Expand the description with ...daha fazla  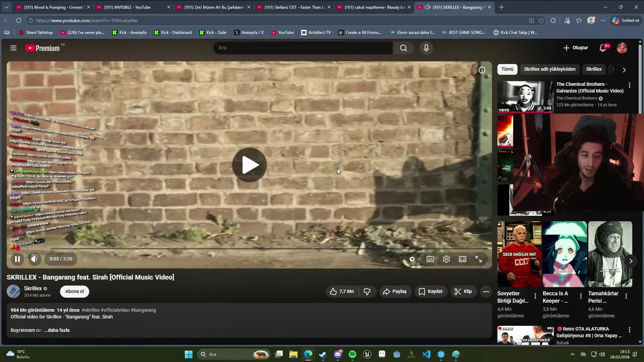56,330
